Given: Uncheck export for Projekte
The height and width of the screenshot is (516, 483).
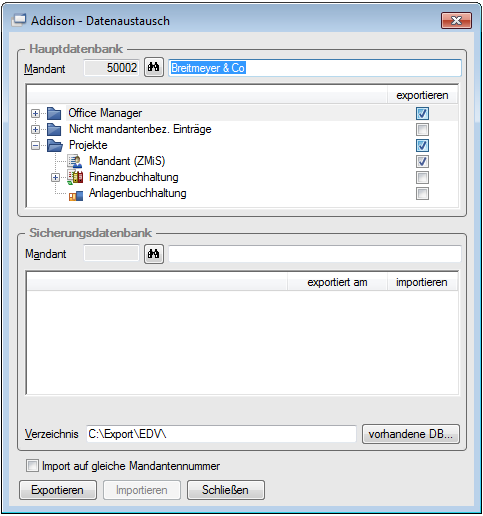Looking at the screenshot, I should coord(422,145).
